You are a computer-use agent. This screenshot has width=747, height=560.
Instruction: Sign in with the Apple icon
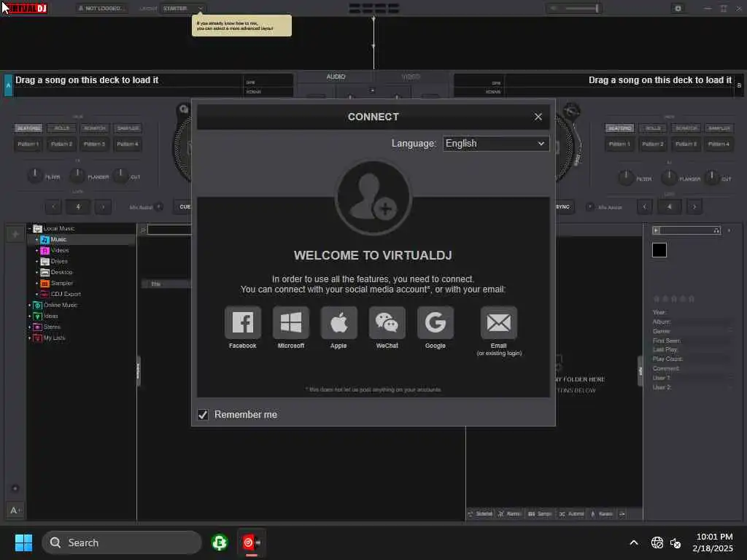(338, 322)
